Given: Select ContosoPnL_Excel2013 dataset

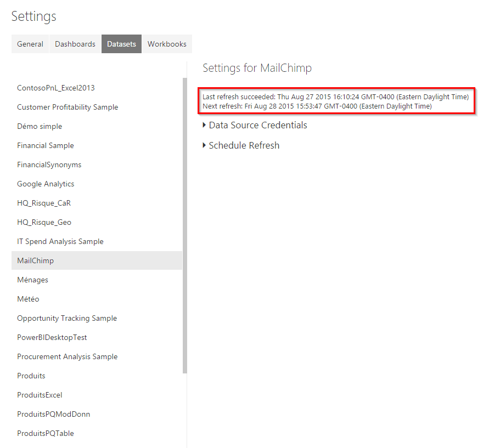Looking at the screenshot, I should [x=56, y=88].
